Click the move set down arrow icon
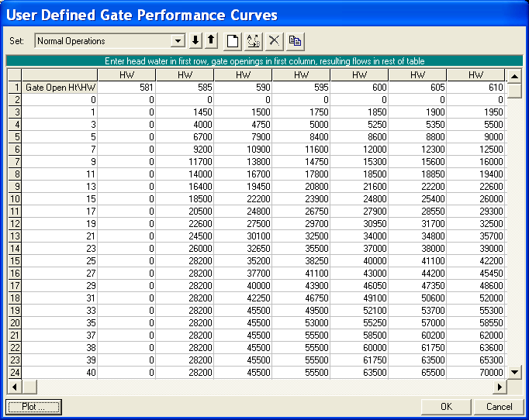Viewport: 529px width, 420px height. 195,40
